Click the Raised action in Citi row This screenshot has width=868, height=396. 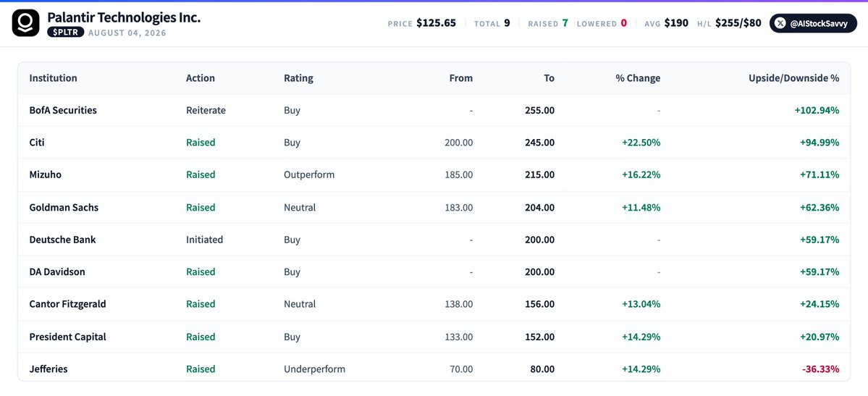201,143
